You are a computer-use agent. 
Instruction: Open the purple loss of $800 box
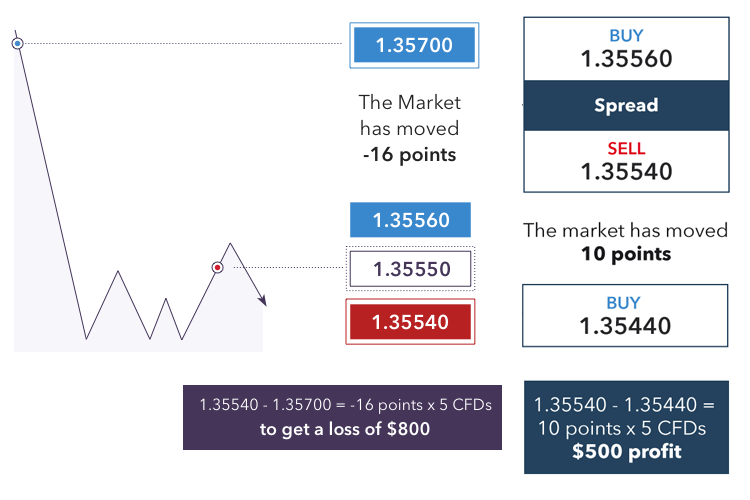click(343, 417)
